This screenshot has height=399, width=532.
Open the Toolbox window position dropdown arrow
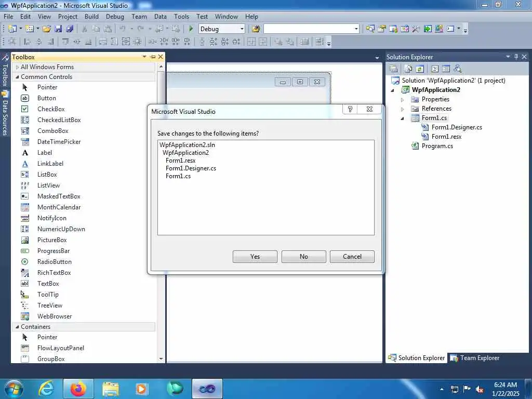click(144, 57)
